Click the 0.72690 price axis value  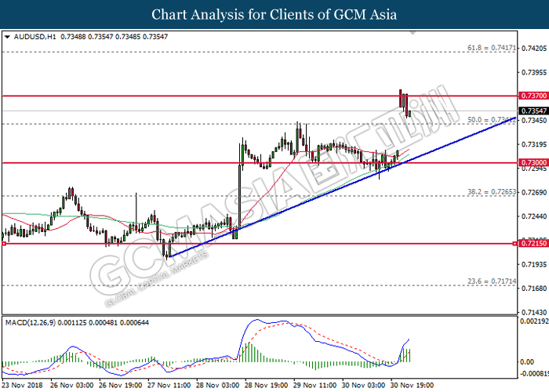click(534, 193)
